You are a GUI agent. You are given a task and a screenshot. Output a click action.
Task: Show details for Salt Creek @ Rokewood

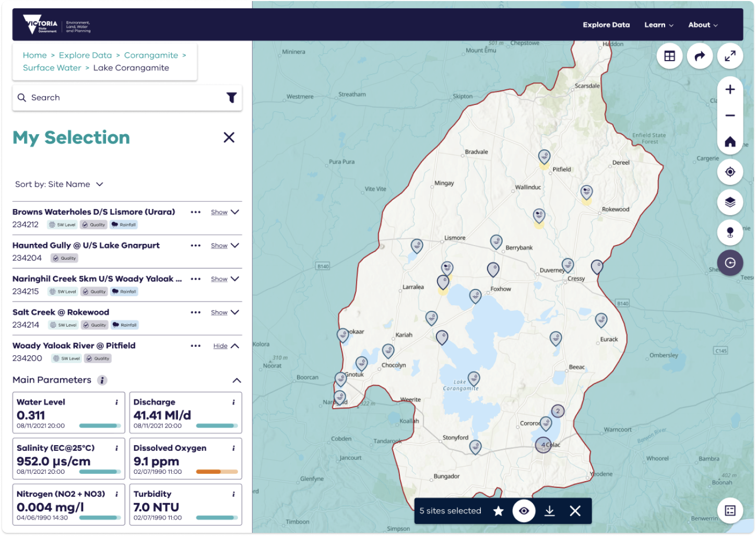[x=225, y=312]
